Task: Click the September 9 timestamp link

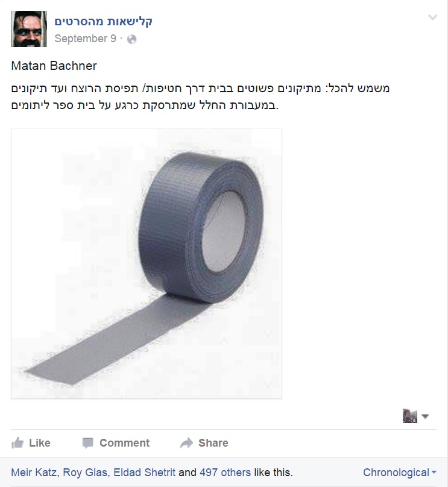Action: pos(85,39)
